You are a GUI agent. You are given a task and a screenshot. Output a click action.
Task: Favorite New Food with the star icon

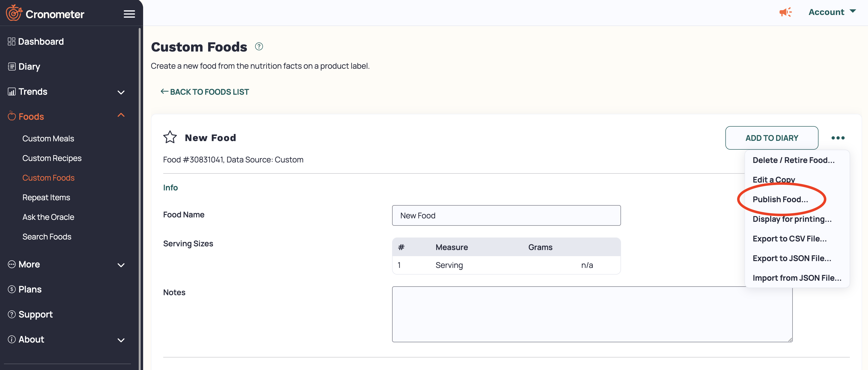tap(170, 137)
